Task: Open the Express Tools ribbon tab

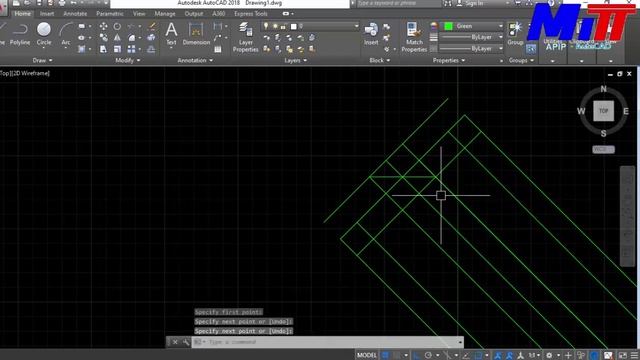Action: (251, 13)
